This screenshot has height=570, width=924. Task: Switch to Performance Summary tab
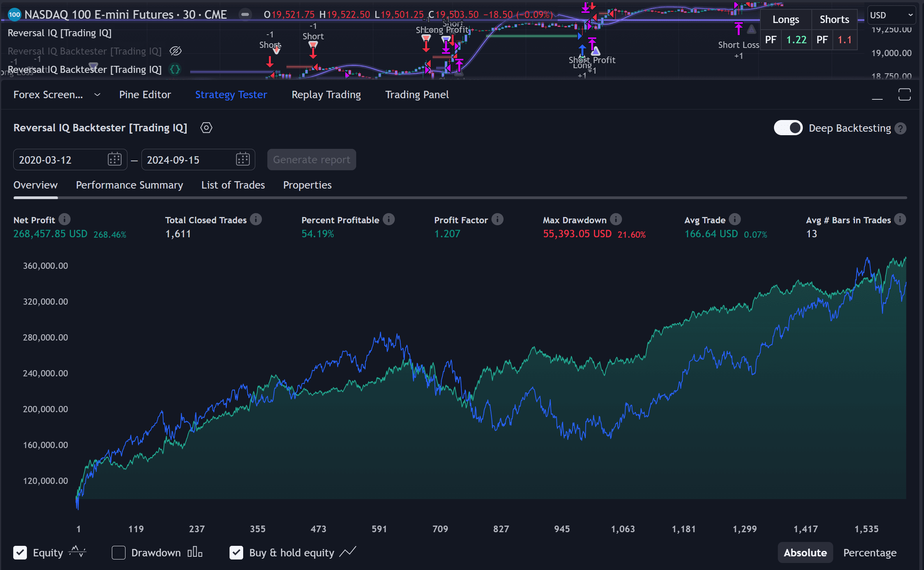(x=129, y=185)
